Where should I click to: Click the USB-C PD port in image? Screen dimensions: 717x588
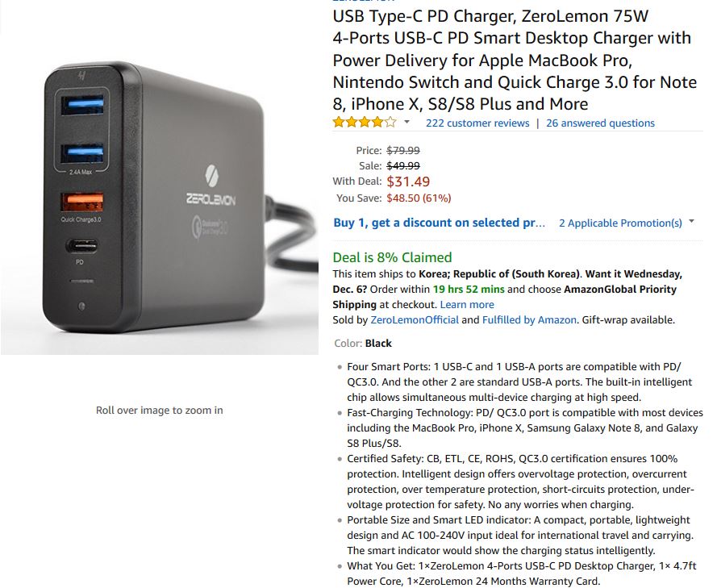pos(81,247)
